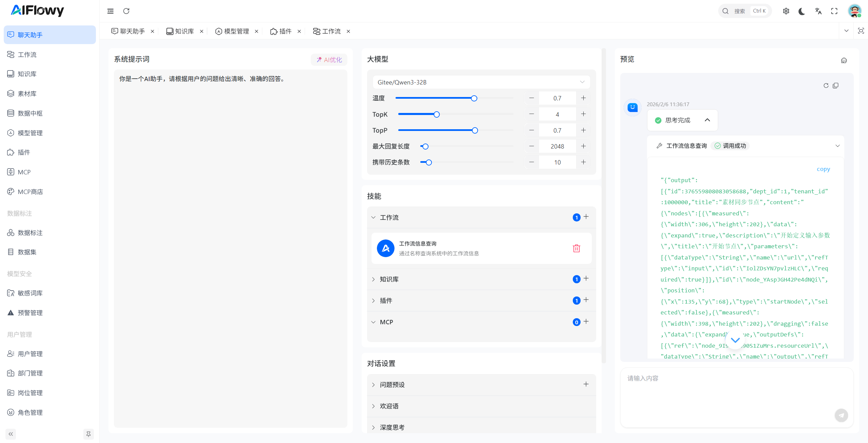Click the AI优化 button

click(328, 59)
